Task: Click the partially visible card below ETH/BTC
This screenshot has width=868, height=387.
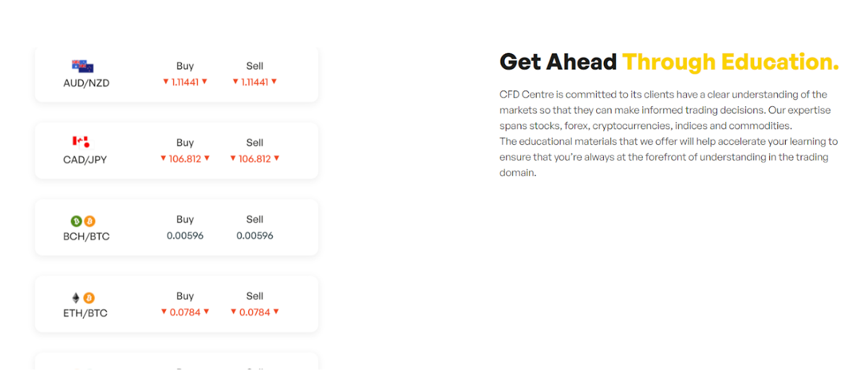Action: (x=176, y=361)
